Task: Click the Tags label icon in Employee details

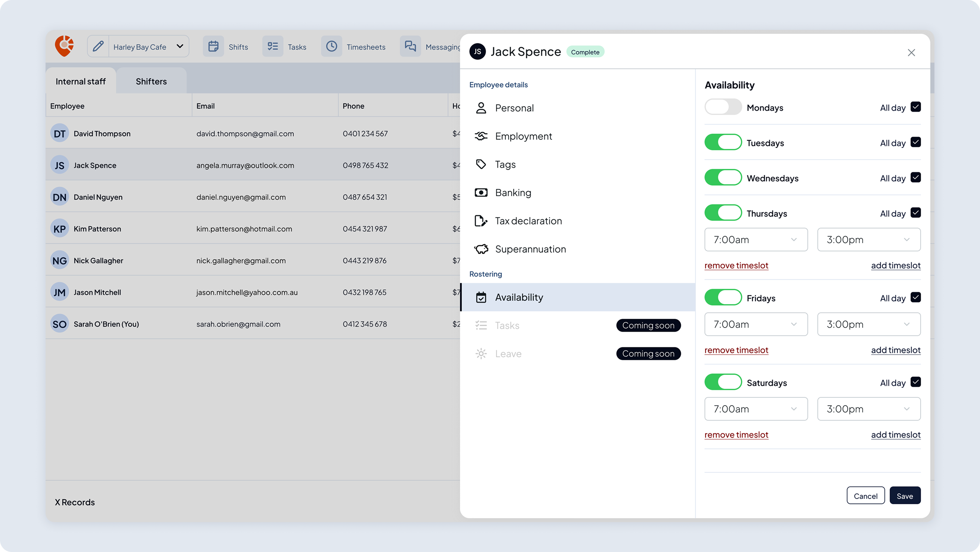Action: click(481, 164)
